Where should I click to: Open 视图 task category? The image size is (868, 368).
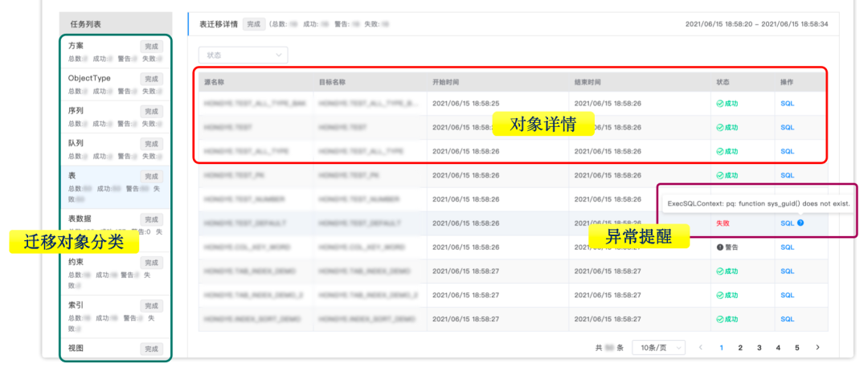pos(76,349)
